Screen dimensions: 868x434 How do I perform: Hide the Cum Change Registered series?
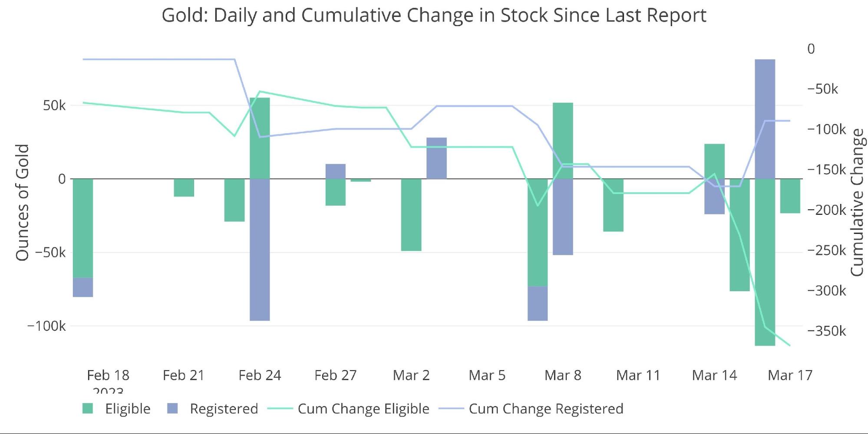(546, 409)
